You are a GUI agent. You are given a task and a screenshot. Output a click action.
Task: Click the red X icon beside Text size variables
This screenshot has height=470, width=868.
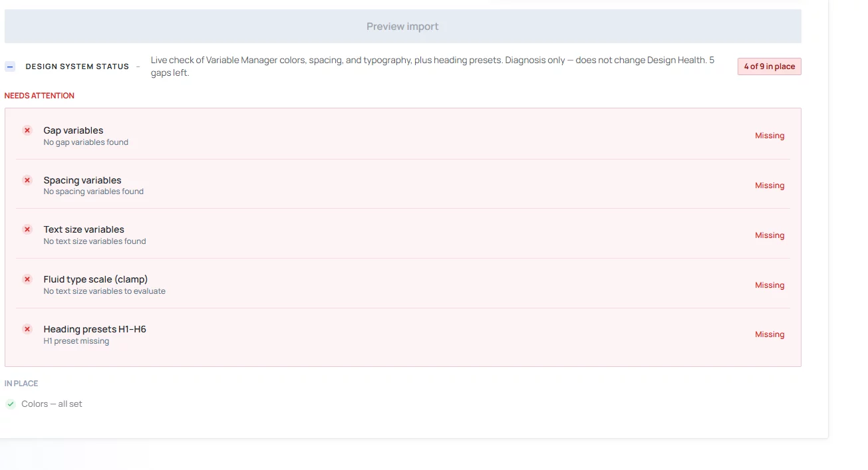(x=27, y=229)
